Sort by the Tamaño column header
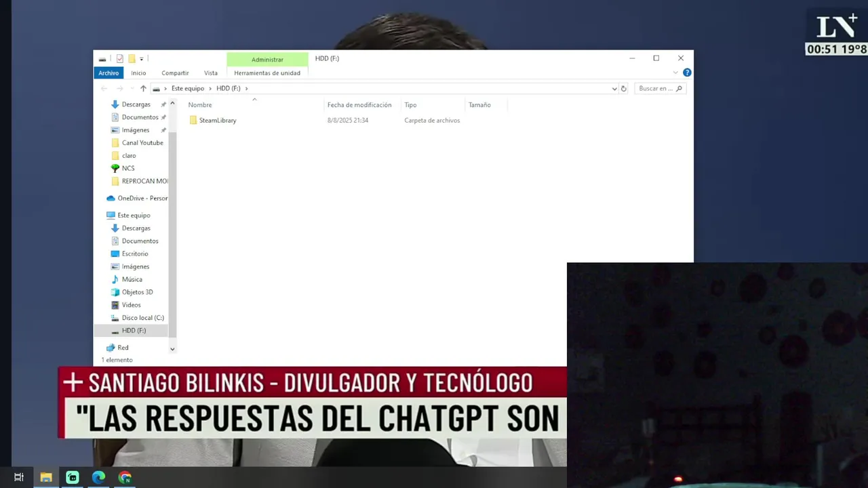868x488 pixels. (479, 105)
